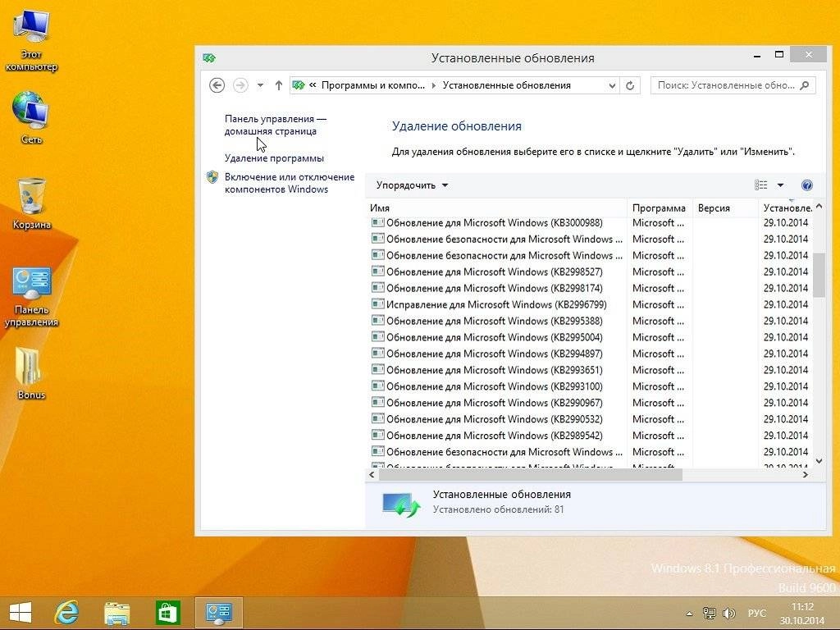Viewport: 840px width, 630px height.
Task: Click the scroll down arrow
Action: coord(819,461)
